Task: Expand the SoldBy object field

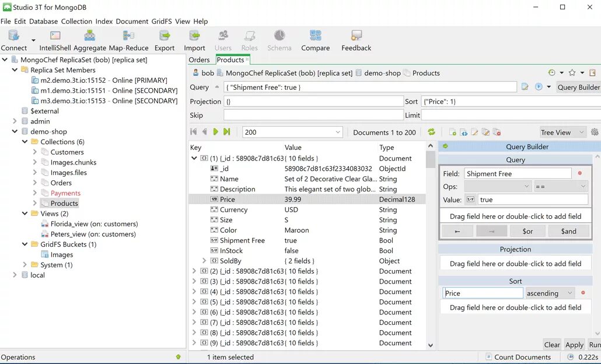Action: coord(204,261)
